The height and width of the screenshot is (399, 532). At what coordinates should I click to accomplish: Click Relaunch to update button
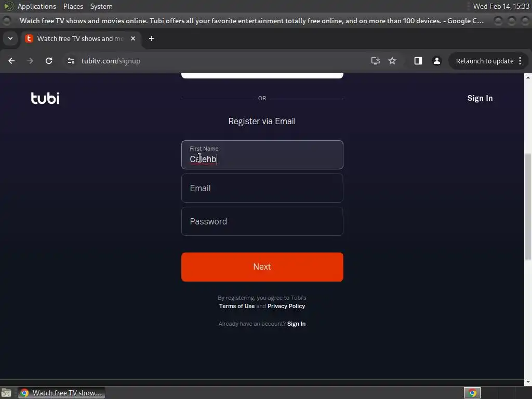point(485,61)
